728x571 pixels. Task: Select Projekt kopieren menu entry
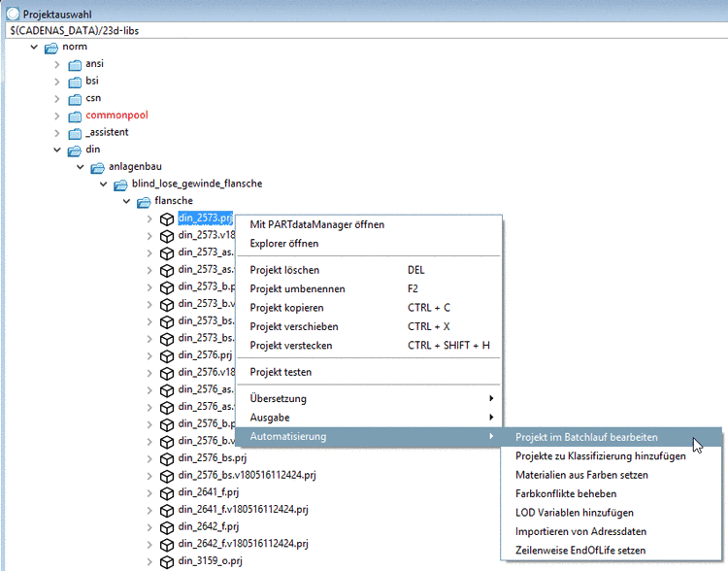click(369, 308)
